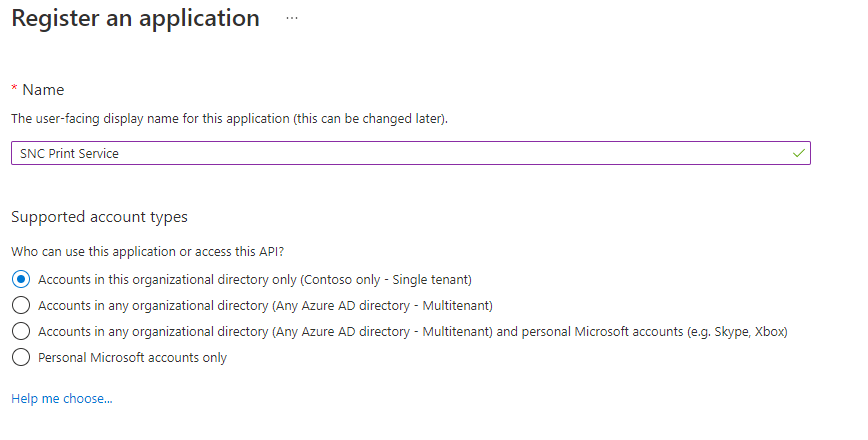The height and width of the screenshot is (440, 868).
Task: Click the 'and personal Microsoft accounts' label text
Action: (590, 331)
